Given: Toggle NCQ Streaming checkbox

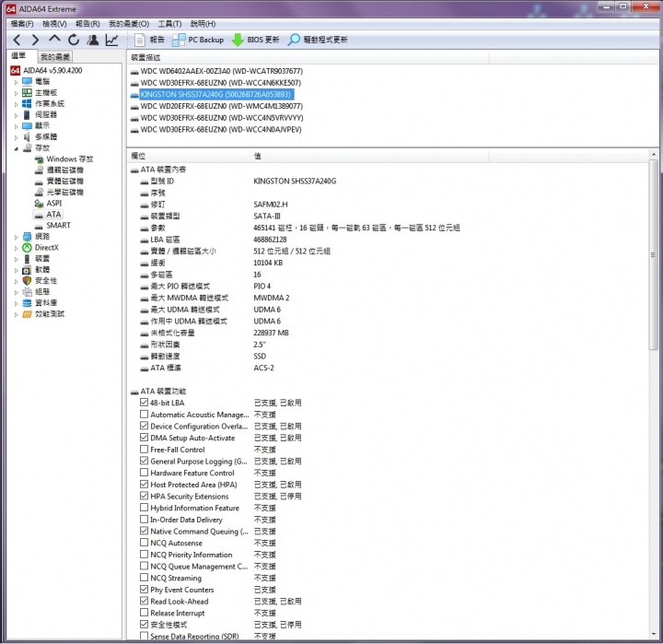Looking at the screenshot, I should point(145,578).
